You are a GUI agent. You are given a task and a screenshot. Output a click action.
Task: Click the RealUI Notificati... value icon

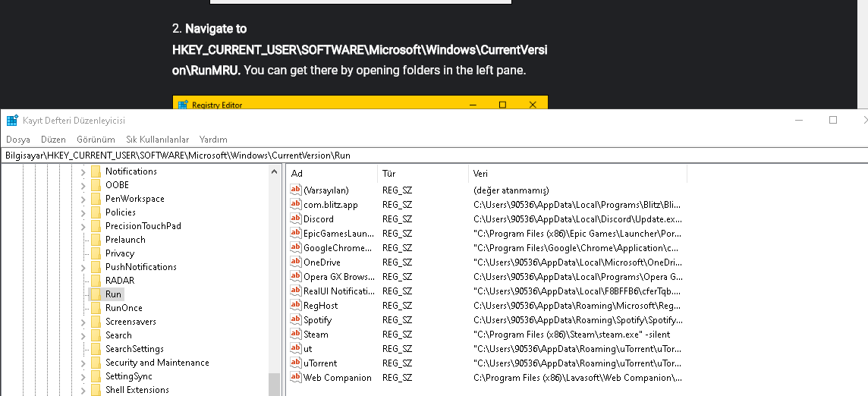click(x=296, y=291)
